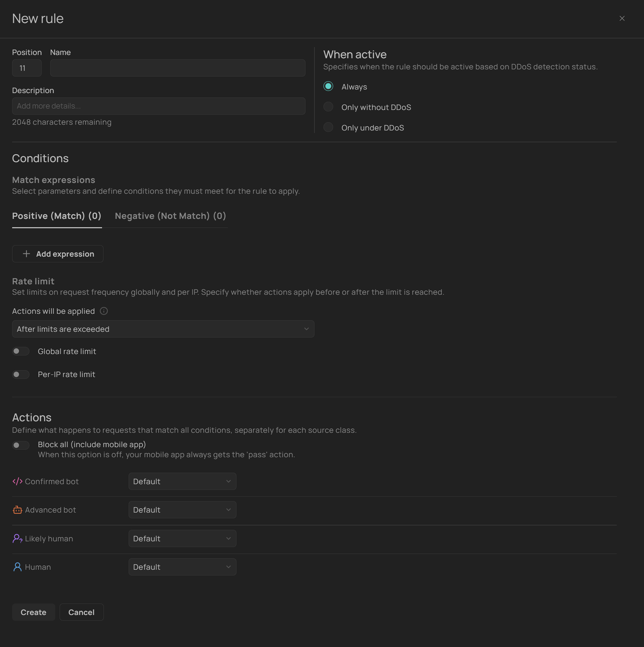Image resolution: width=644 pixels, height=647 pixels.
Task: Toggle Block all (include mobile app)
Action: click(21, 445)
